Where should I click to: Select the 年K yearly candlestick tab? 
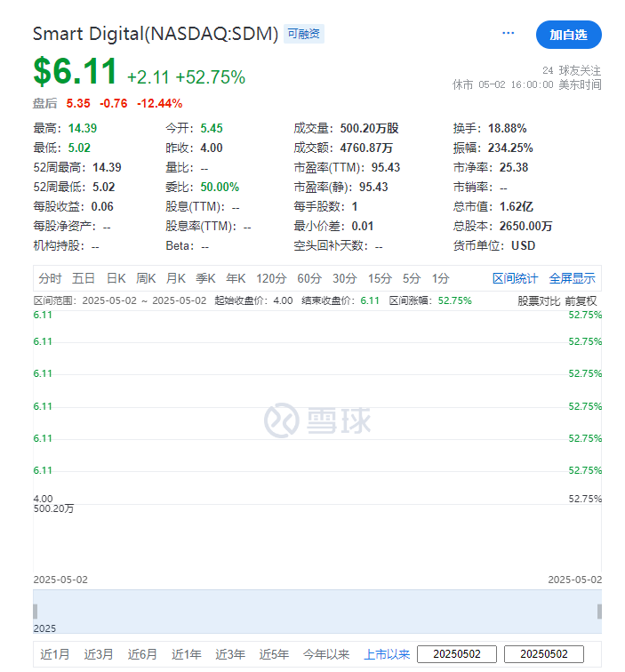click(x=236, y=278)
